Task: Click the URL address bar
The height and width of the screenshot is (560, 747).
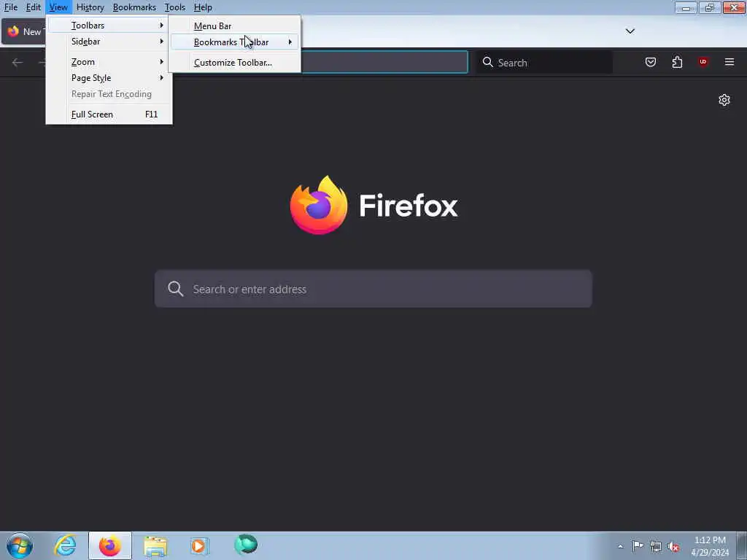Action: pos(384,62)
